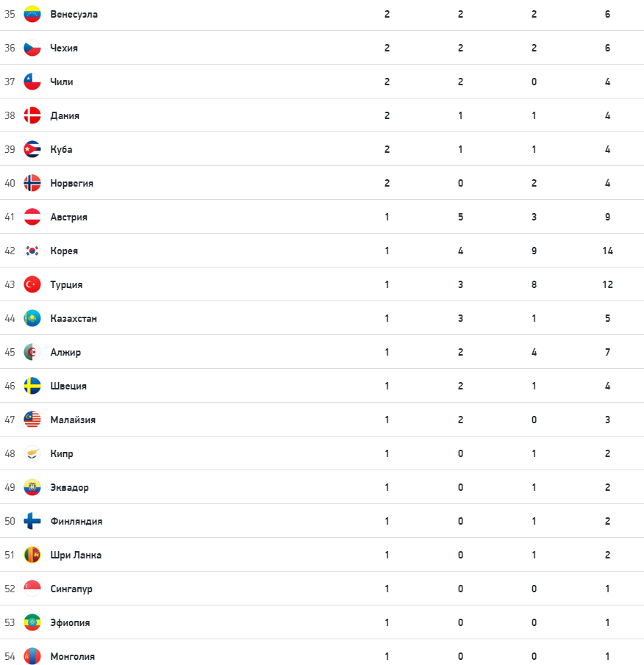
Task: Click the Norway flag icon
Action: (32, 183)
